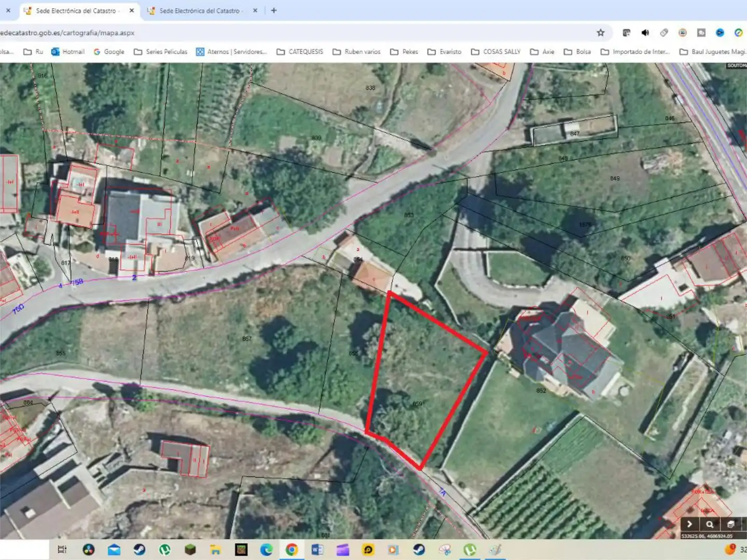The width and height of the screenshot is (747, 560).
Task: Click the colorful compass extension icon
Action: pos(739,33)
